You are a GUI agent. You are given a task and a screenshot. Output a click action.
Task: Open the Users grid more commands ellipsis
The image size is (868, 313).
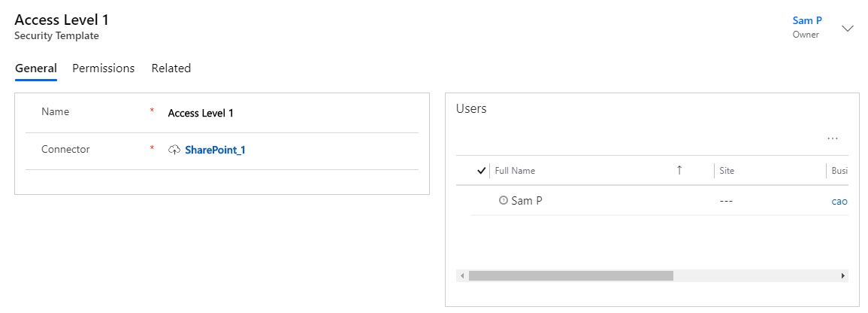[832, 138]
